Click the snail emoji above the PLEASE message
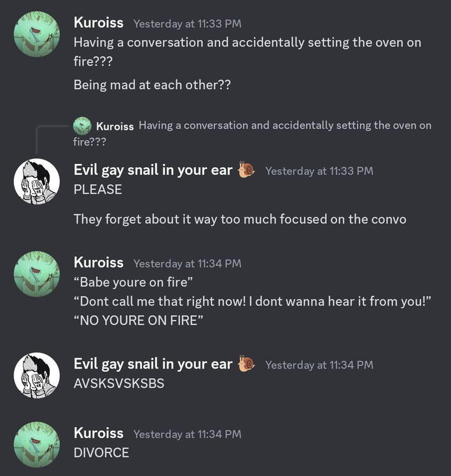Screen dimensions: 451x476 (x=246, y=170)
